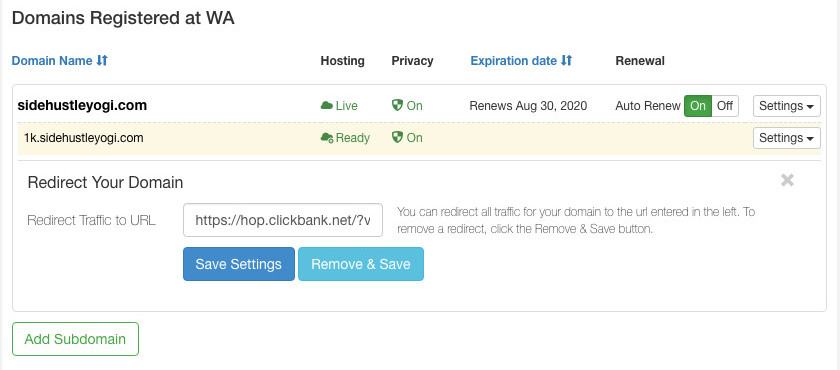Image resolution: width=840 pixels, height=370 pixels.
Task: Click the Expiration date sort arrows icon
Action: 567,61
